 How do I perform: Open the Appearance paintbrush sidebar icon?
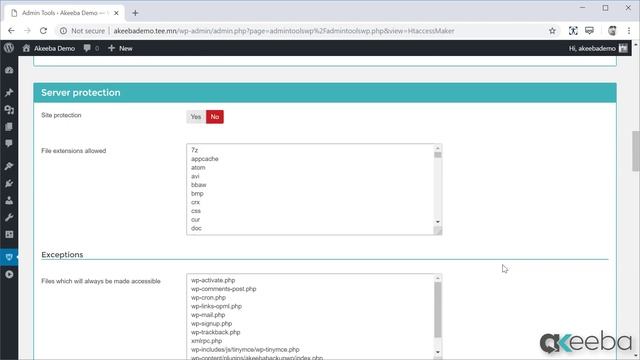[9, 166]
